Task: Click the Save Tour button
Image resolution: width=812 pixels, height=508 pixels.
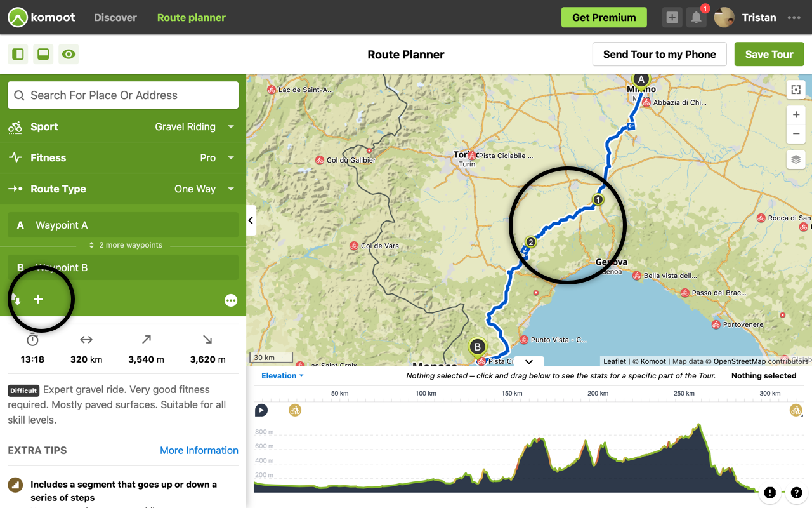Action: click(769, 54)
